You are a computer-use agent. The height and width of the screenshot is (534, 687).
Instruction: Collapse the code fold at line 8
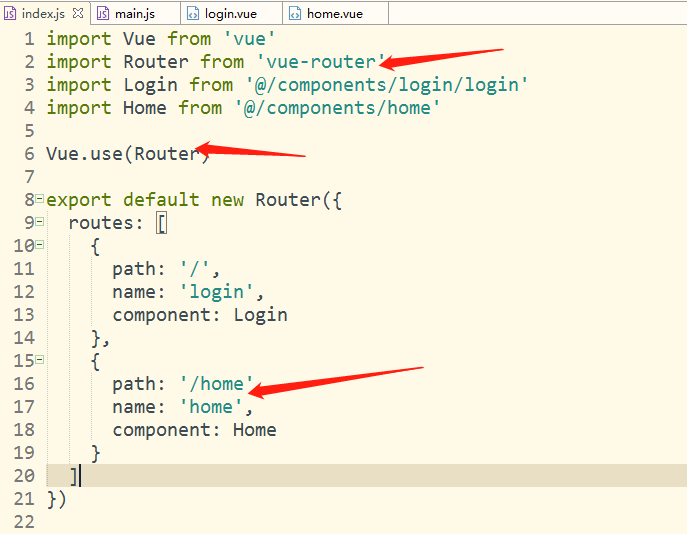coord(39,199)
